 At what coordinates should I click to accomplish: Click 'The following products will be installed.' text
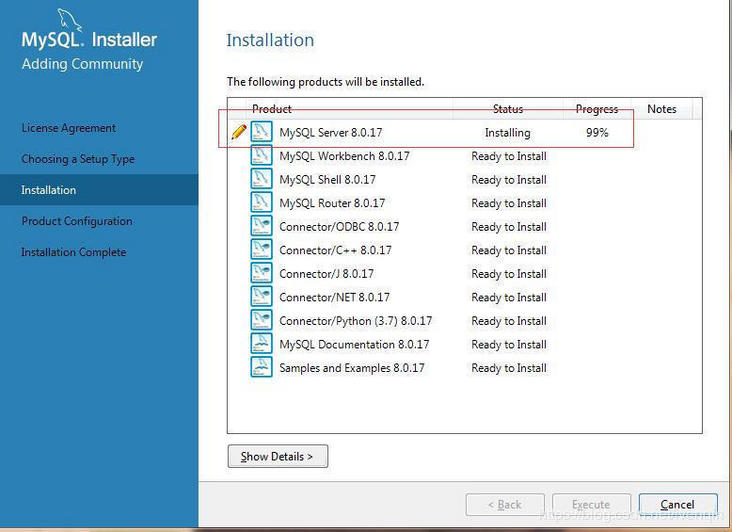[x=325, y=82]
